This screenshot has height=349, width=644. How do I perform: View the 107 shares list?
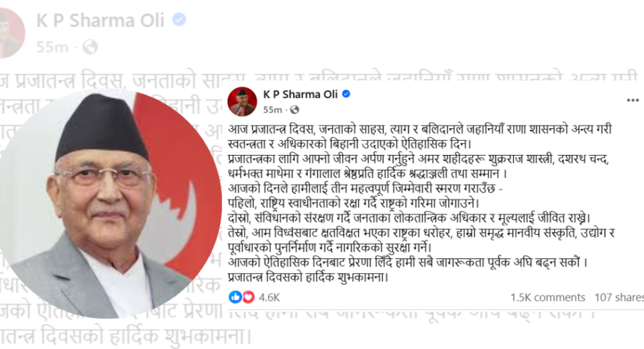pyautogui.click(x=619, y=297)
